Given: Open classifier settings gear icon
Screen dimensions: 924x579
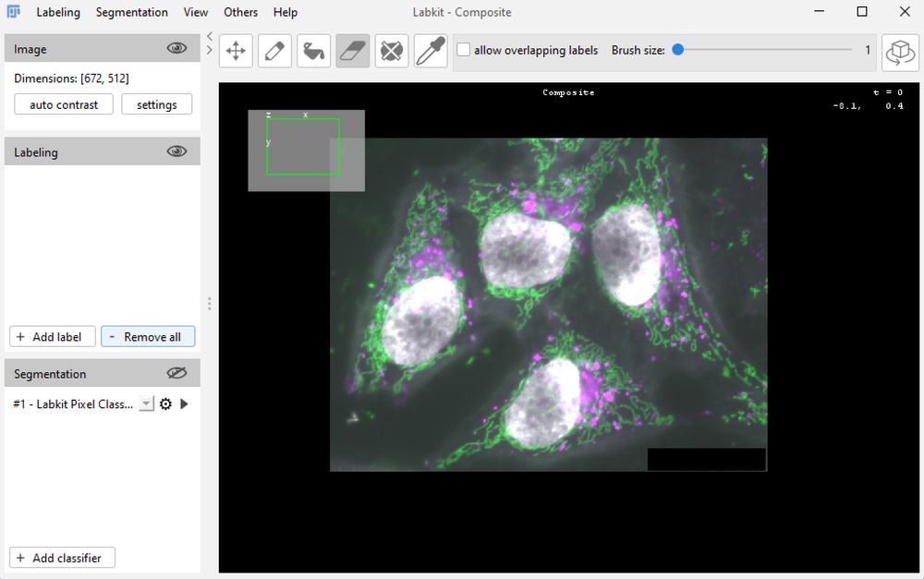Looking at the screenshot, I should [x=166, y=404].
